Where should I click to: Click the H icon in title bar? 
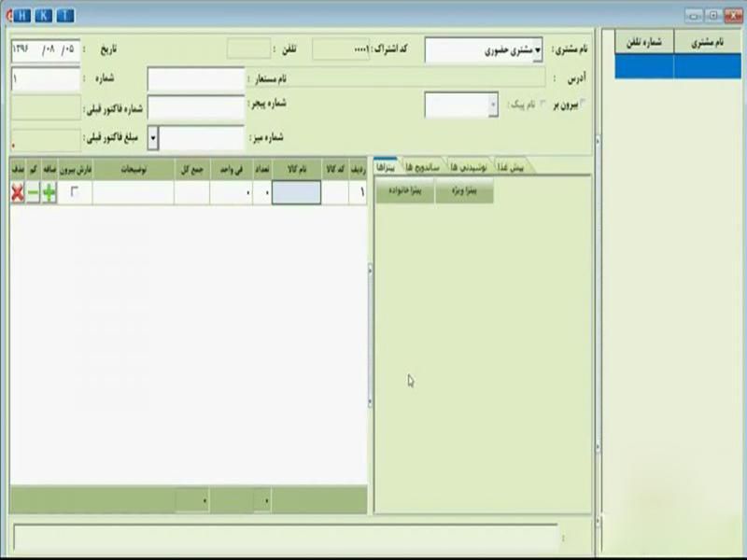(21, 16)
